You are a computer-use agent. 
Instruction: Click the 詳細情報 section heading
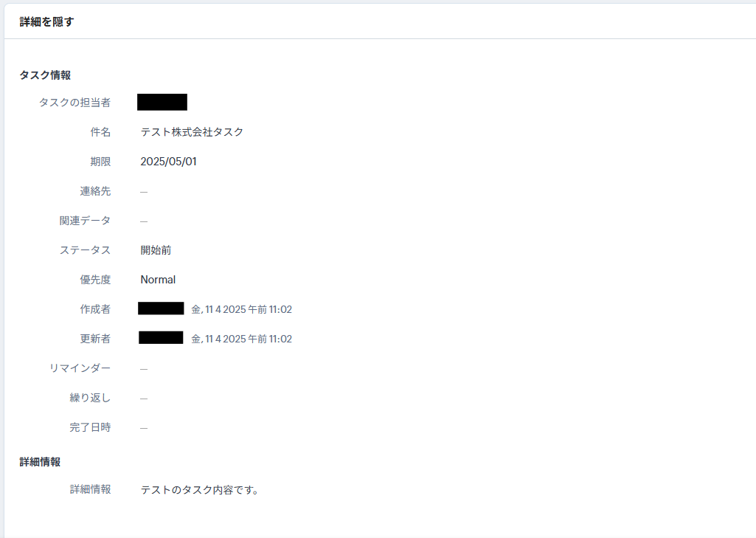point(40,462)
